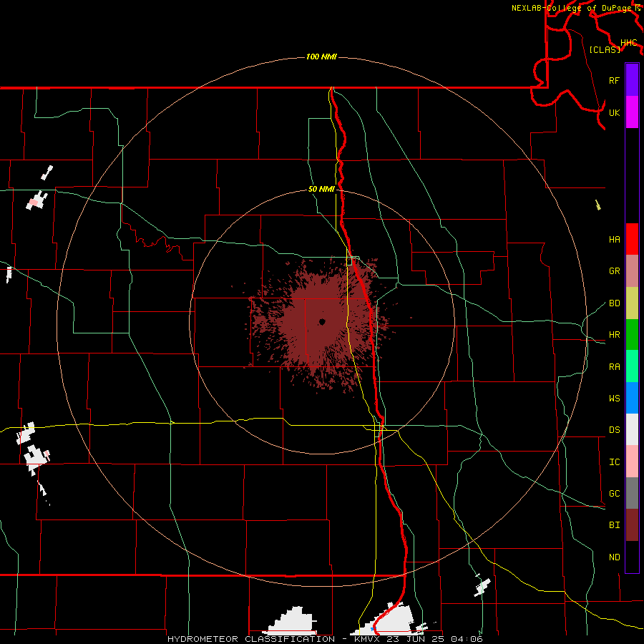Click the RA legend label

(x=614, y=367)
